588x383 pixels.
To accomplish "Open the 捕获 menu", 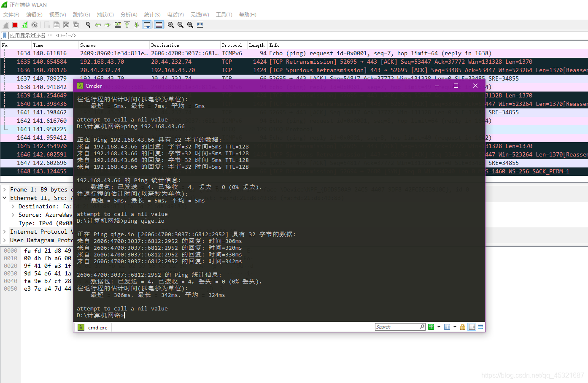I will pos(105,15).
